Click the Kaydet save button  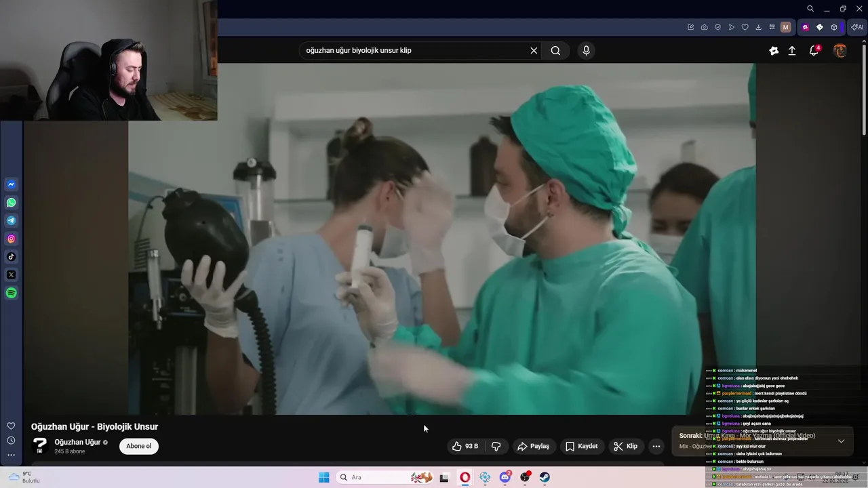582,446
